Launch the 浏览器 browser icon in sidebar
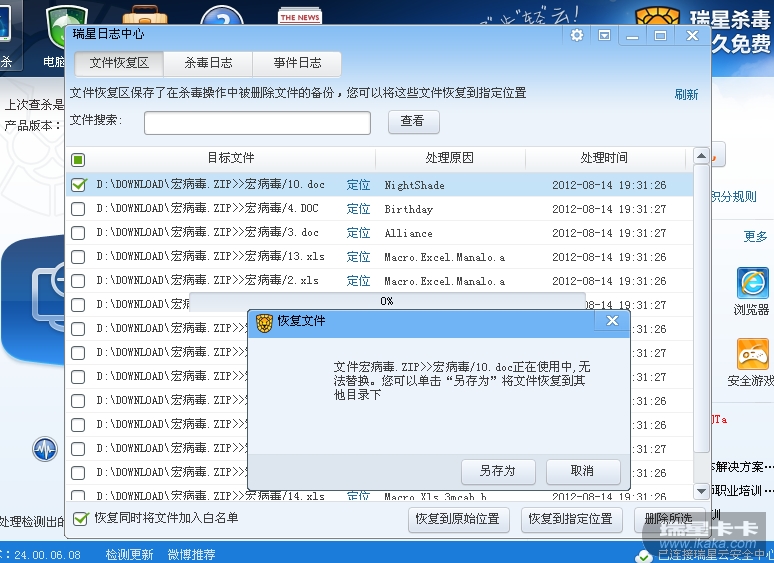The image size is (774, 563). pos(752,283)
